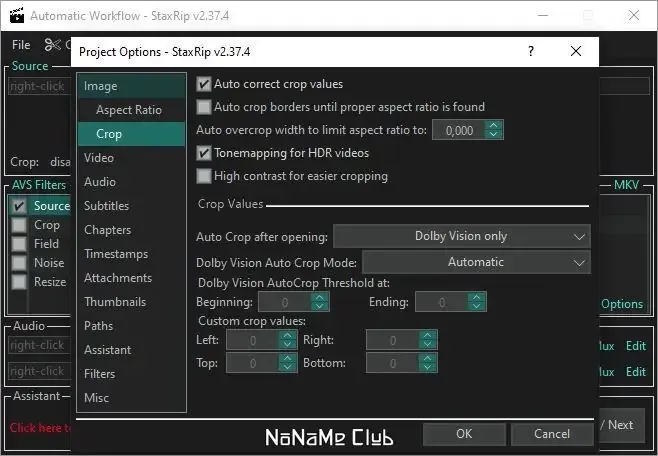
Task: Open Misc options page
Action: coord(131,397)
